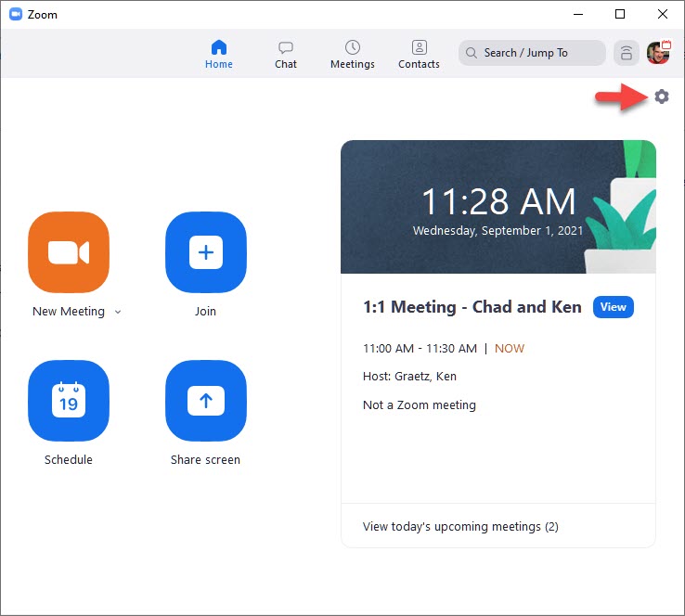Click the Search / Jump To field
The height and width of the screenshot is (616, 685).
532,53
